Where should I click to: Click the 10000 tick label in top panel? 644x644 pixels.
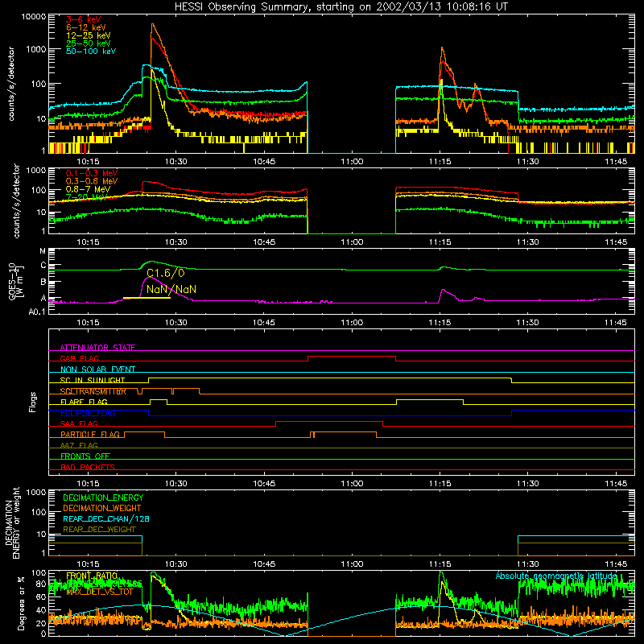pyautogui.click(x=34, y=16)
